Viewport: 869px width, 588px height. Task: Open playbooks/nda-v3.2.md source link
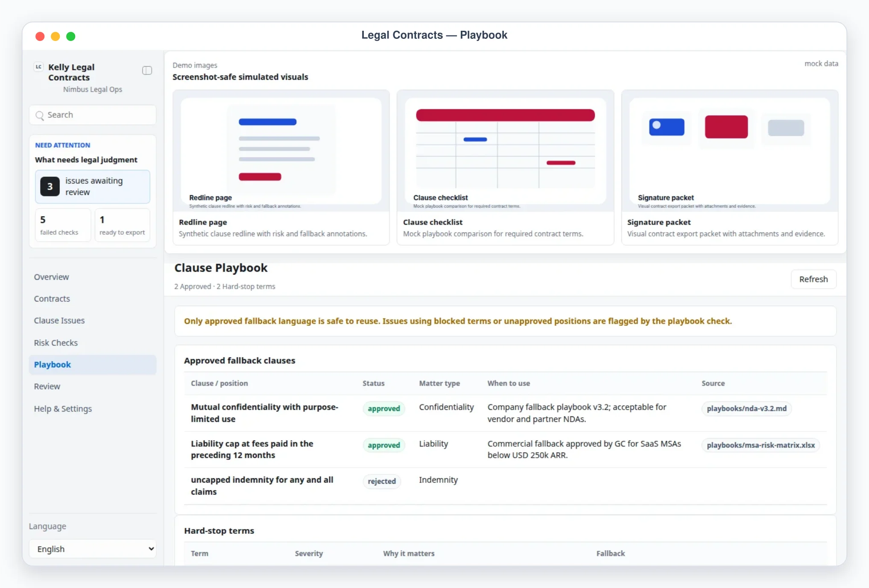[x=746, y=409]
